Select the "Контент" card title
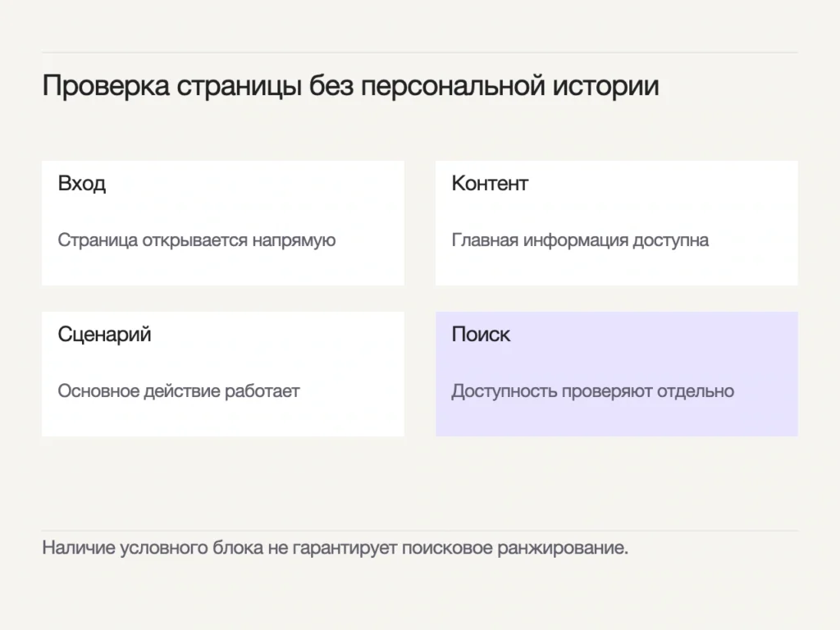The image size is (840, 630). pos(490,183)
